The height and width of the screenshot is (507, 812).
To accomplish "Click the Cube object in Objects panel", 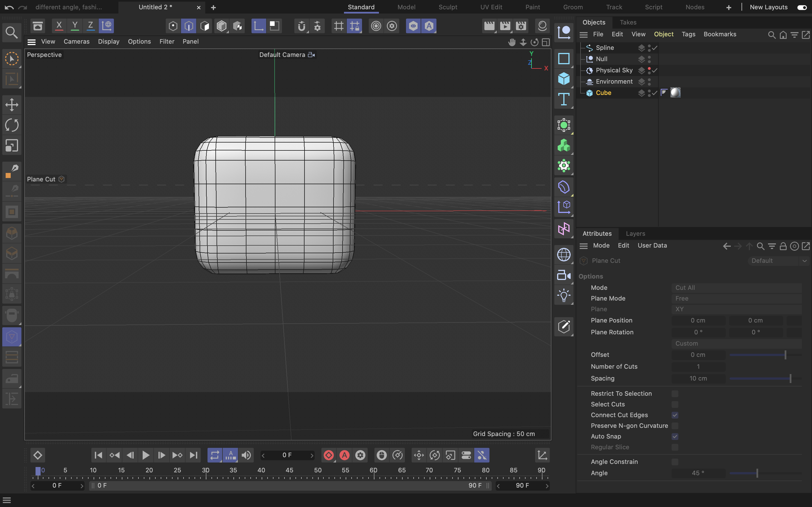I will (x=603, y=92).
